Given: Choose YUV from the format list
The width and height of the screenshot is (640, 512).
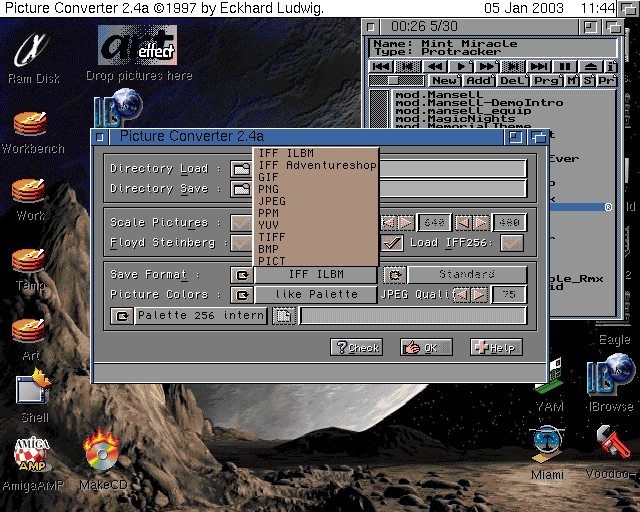Looking at the screenshot, I should [x=316, y=225].
